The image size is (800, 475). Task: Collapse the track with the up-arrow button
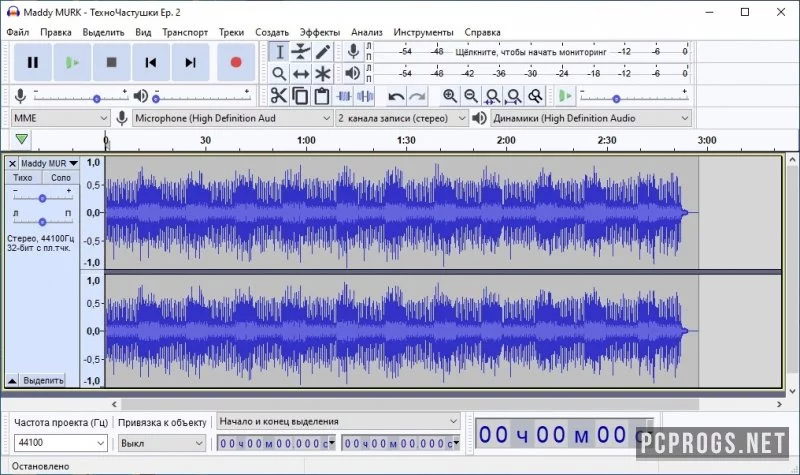pos(12,381)
